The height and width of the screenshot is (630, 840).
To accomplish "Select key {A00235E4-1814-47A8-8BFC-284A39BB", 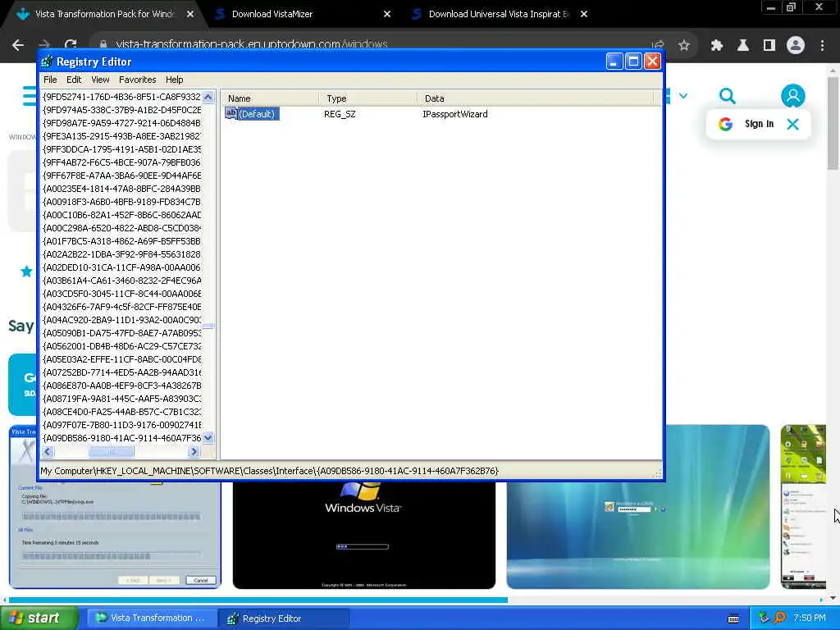I will pos(121,189).
